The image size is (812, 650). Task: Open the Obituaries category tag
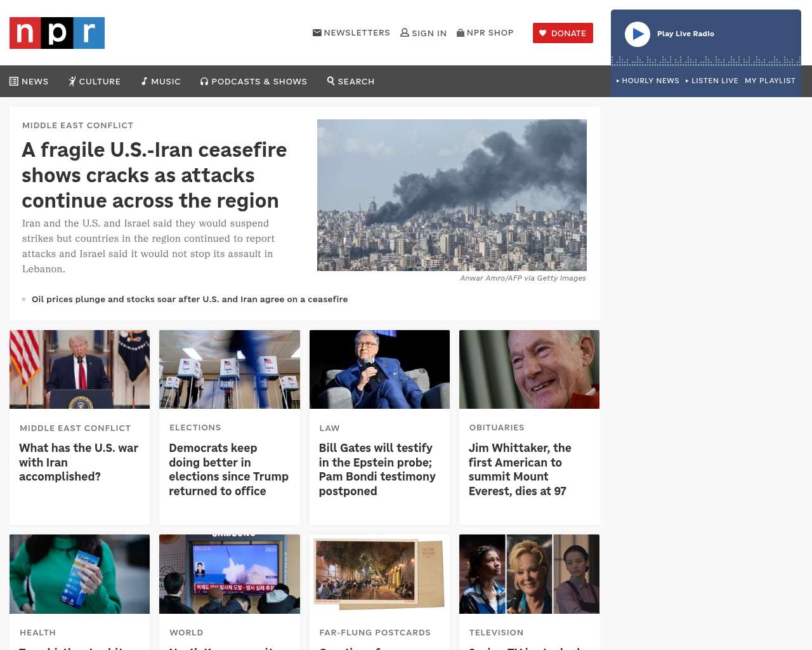tap(497, 427)
